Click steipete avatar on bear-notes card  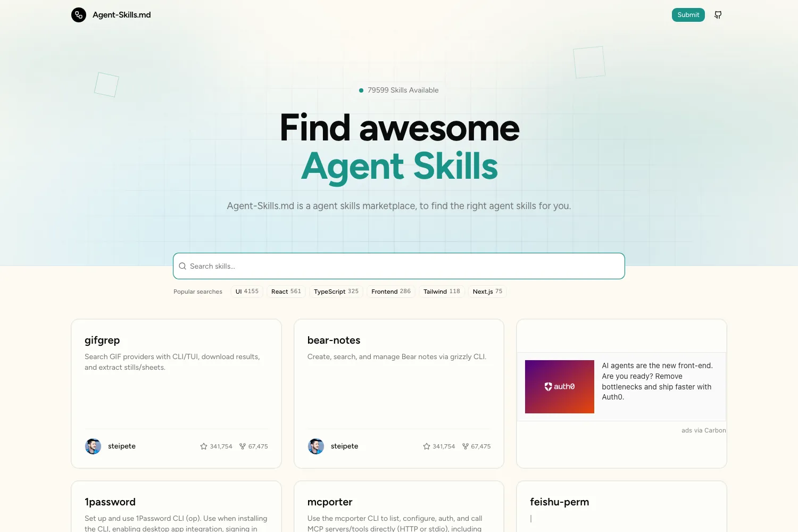tap(316, 446)
